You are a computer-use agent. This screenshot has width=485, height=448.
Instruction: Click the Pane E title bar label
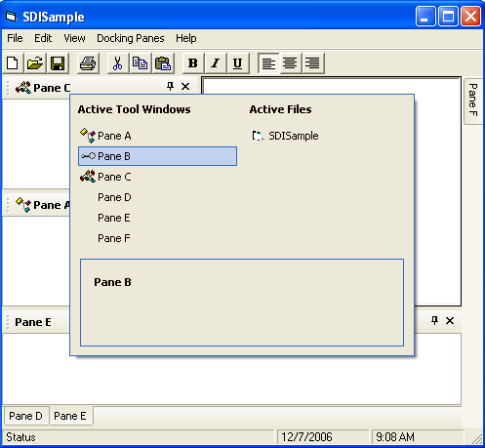coord(33,322)
